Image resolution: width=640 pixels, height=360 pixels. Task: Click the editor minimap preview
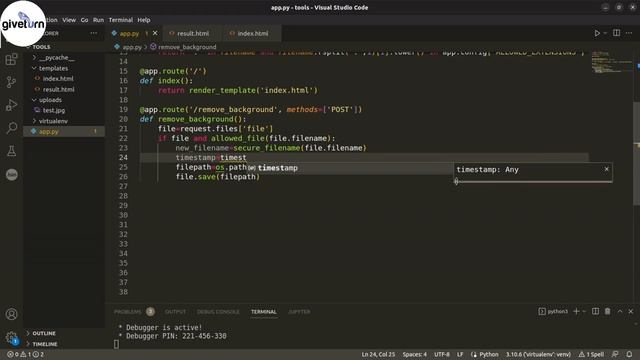click(x=611, y=62)
